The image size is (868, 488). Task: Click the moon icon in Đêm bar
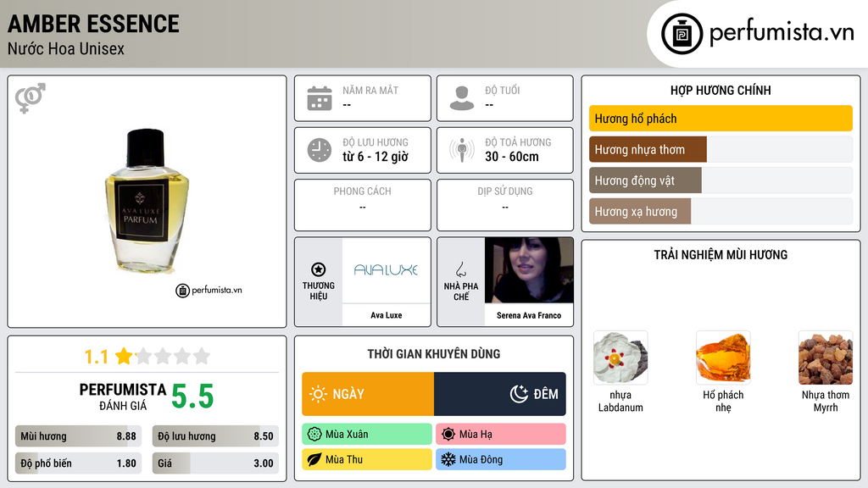click(x=519, y=394)
